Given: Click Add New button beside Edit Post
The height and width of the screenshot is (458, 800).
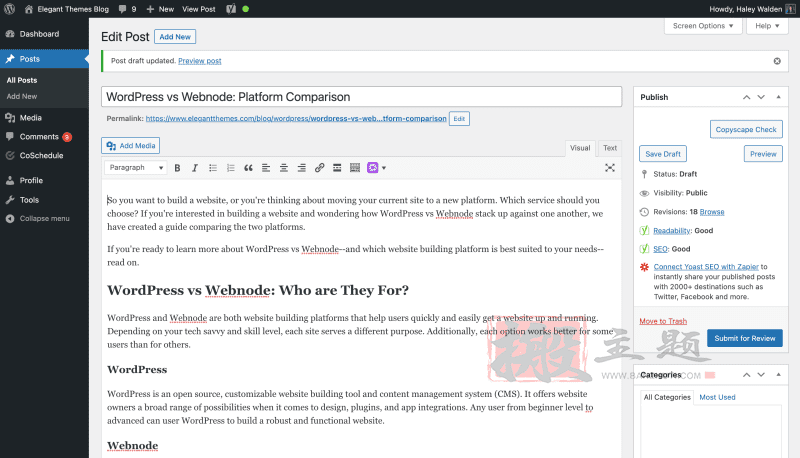Looking at the screenshot, I should 175,37.
